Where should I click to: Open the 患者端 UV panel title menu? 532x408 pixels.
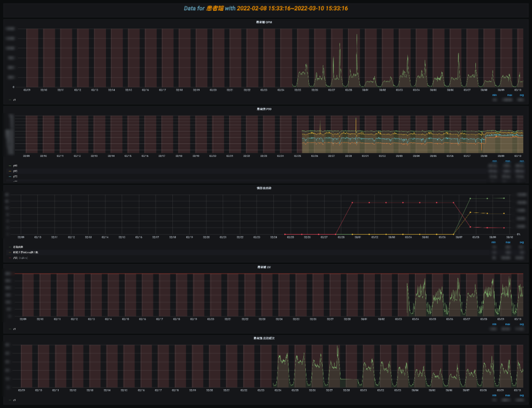(264, 267)
